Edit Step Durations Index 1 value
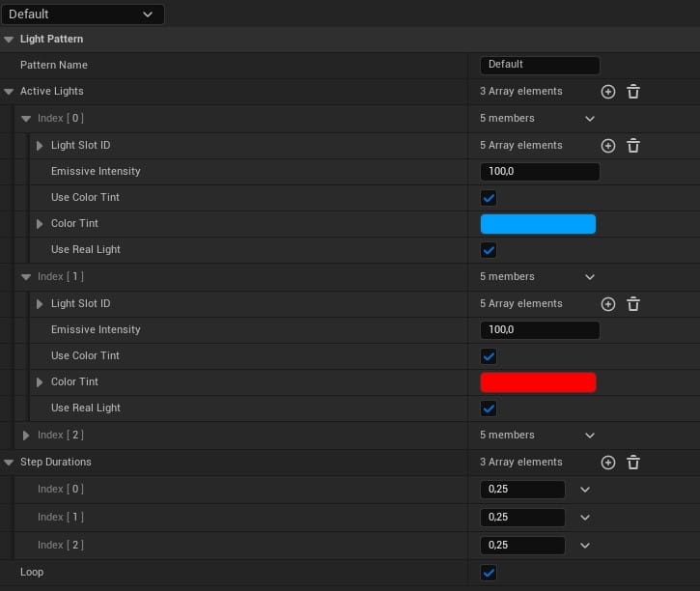The height and width of the screenshot is (591, 700). 522,518
